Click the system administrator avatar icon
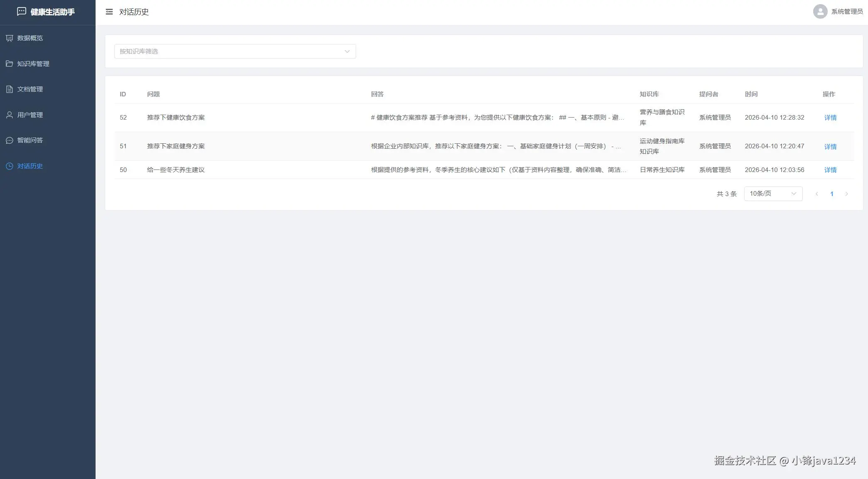Viewport: 868px width, 479px height. 820,12
